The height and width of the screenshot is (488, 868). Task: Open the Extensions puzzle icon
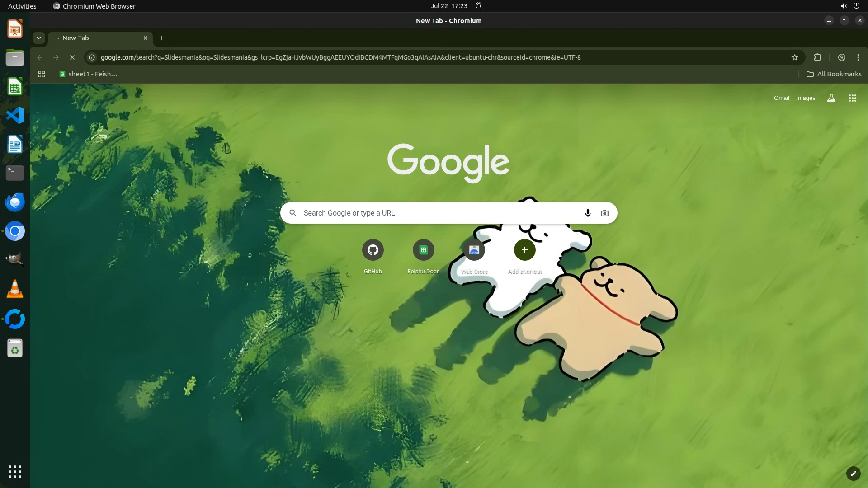pos(817,57)
